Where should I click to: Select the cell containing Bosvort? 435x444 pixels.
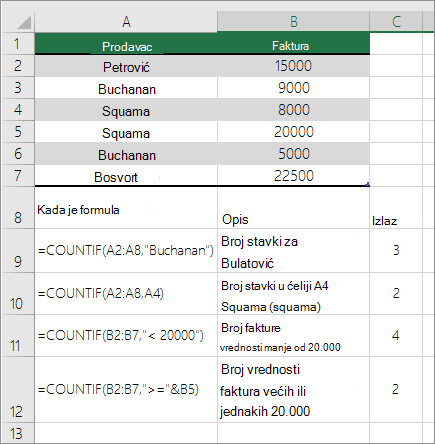tap(126, 175)
